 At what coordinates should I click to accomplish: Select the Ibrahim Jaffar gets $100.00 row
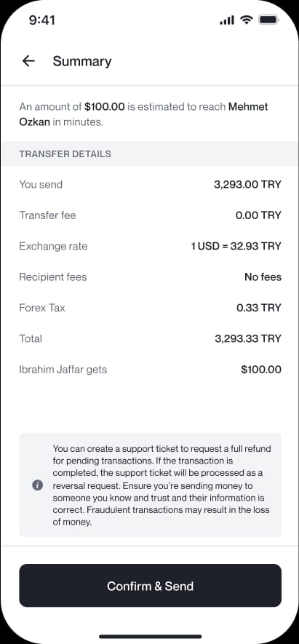pyautogui.click(x=151, y=369)
